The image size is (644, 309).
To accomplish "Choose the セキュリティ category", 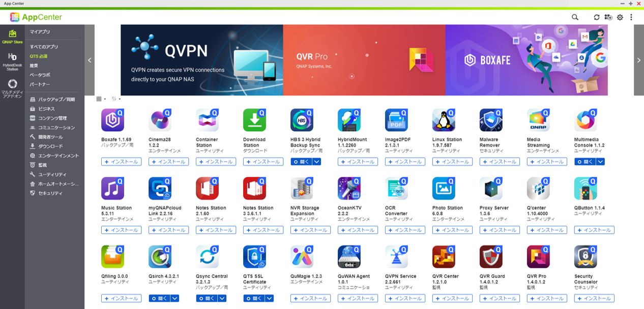I will tap(50, 193).
